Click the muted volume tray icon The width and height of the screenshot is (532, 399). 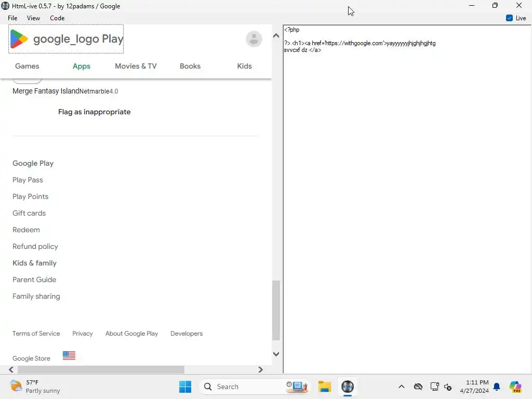point(448,387)
